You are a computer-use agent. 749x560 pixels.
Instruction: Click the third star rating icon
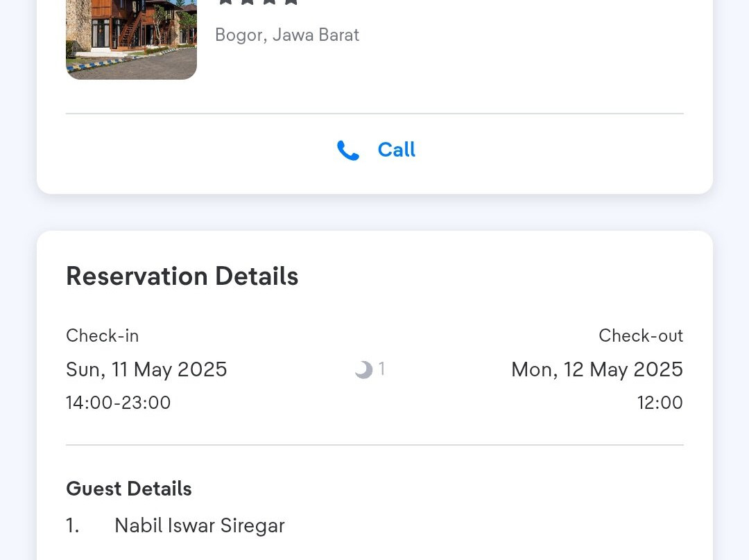click(x=269, y=2)
